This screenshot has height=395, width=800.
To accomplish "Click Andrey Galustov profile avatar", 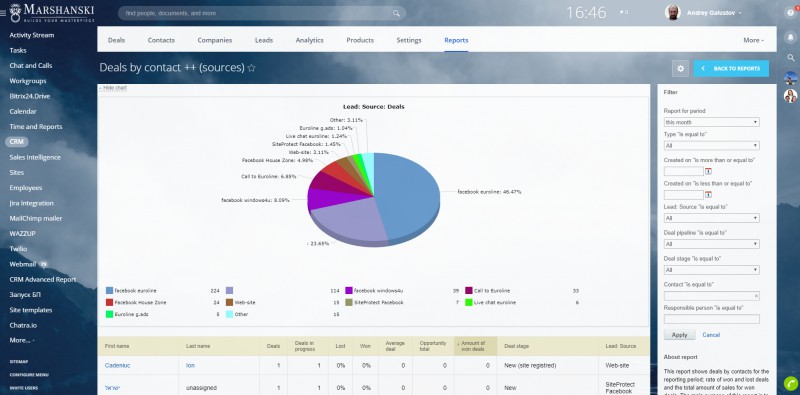I will tap(672, 13).
